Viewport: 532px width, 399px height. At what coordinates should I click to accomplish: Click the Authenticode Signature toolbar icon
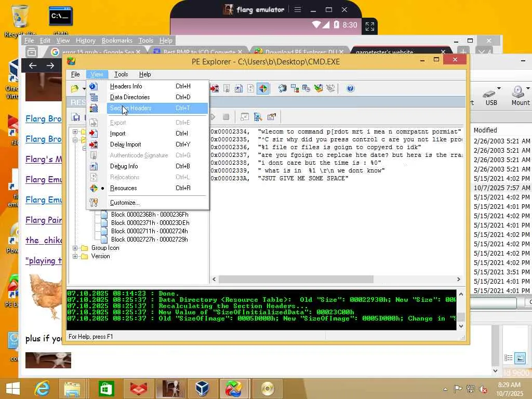227,88
